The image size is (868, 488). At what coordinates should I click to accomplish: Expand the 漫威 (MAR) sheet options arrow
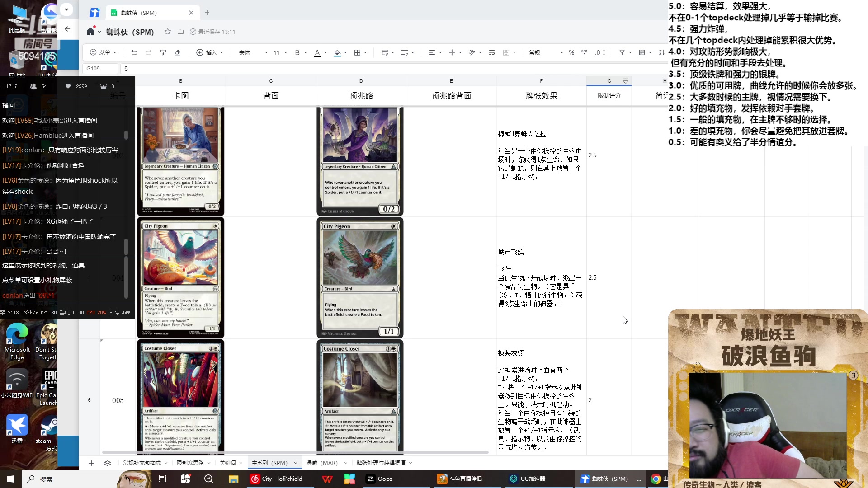(345, 463)
